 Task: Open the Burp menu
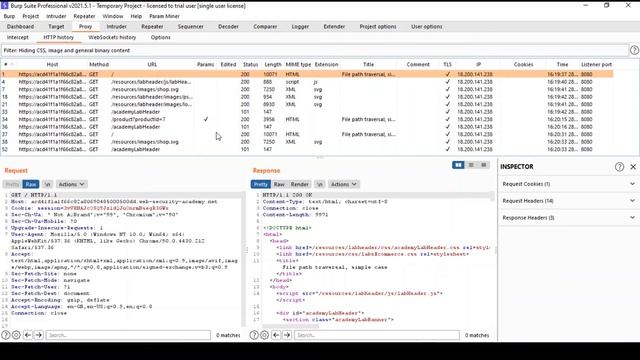9,16
